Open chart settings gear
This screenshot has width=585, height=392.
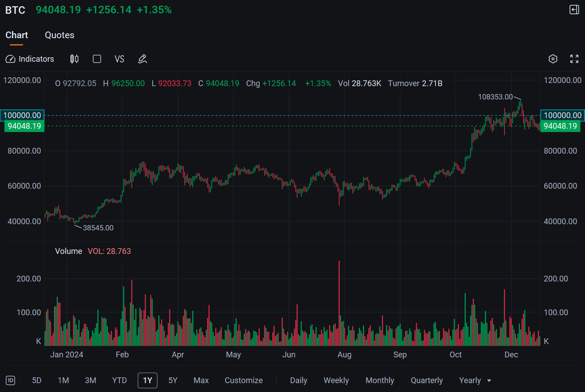[x=553, y=59]
